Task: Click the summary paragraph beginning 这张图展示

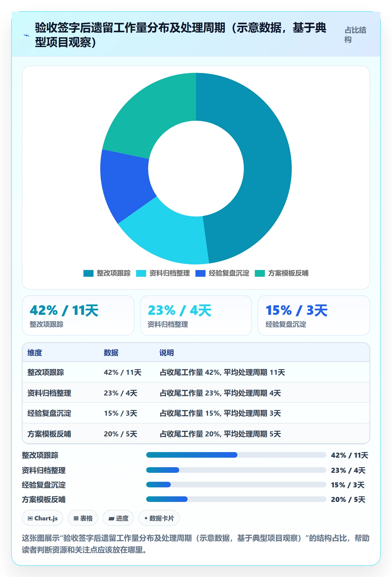Action: click(x=196, y=544)
